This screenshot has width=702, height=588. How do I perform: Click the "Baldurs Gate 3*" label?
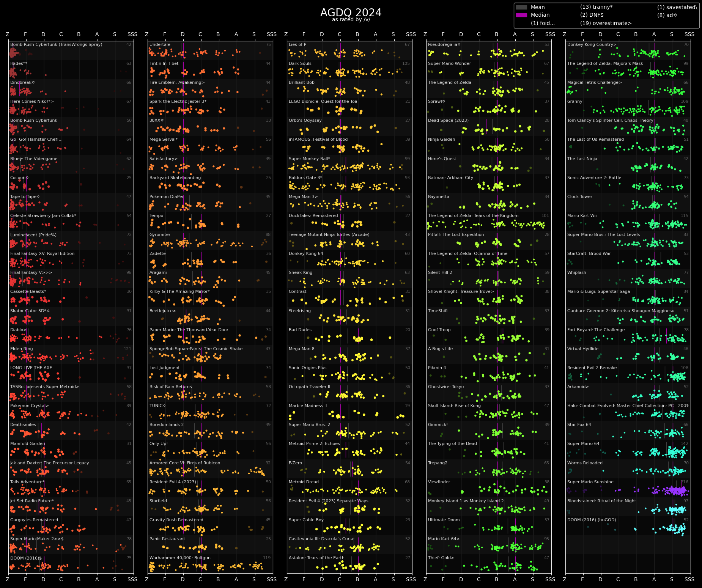click(305, 178)
